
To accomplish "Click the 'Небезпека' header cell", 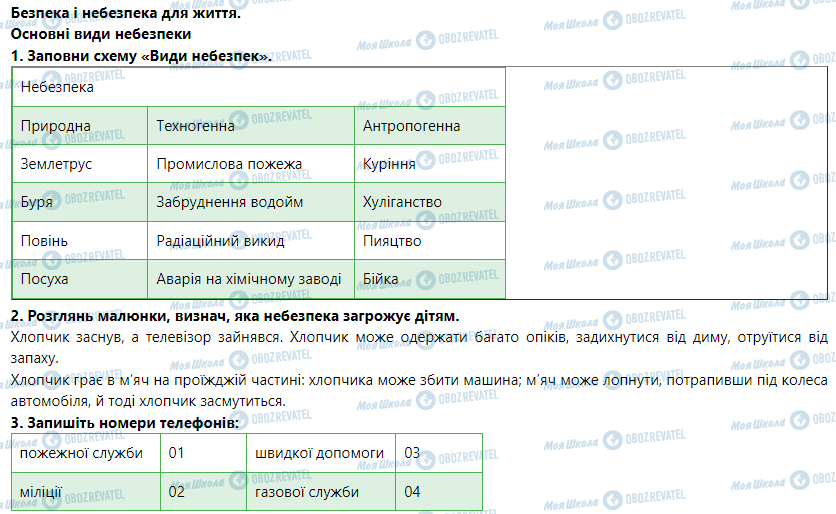I will (x=259, y=87).
